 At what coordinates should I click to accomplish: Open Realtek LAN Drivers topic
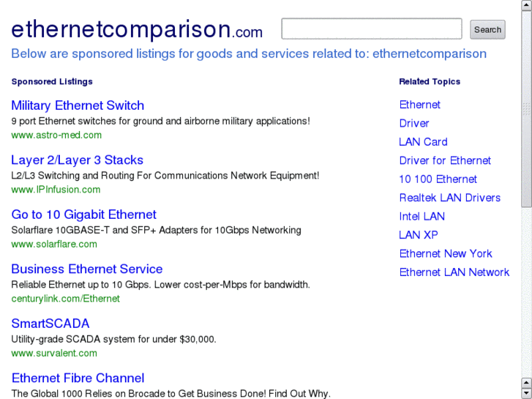pos(449,198)
